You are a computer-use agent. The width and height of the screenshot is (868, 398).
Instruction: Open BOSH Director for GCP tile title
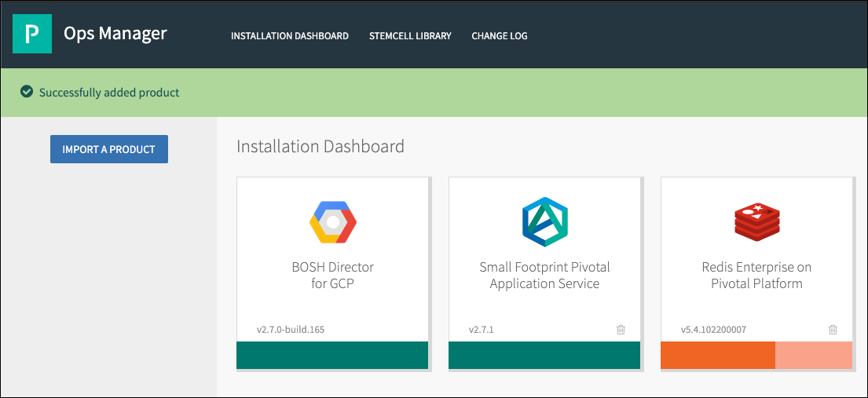point(332,275)
